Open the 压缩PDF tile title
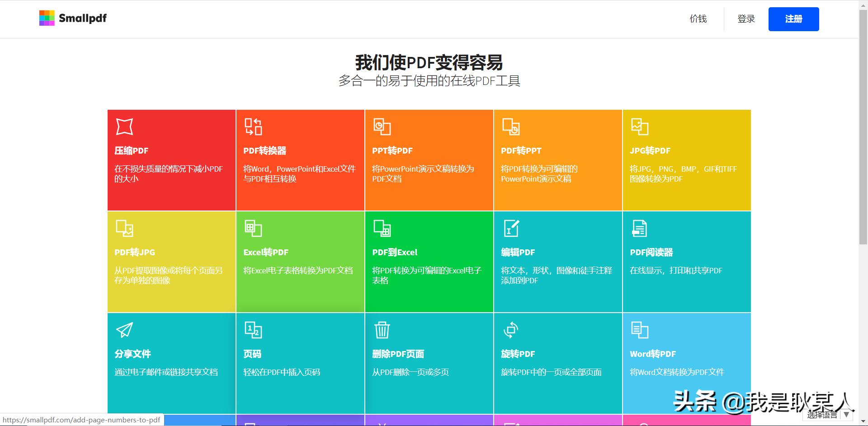The image size is (868, 426). [131, 151]
